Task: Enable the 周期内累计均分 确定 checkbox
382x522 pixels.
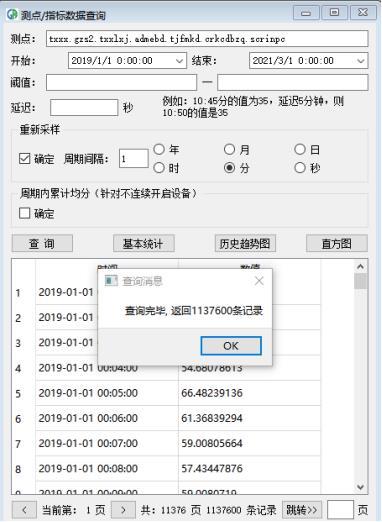Action: tap(24, 213)
